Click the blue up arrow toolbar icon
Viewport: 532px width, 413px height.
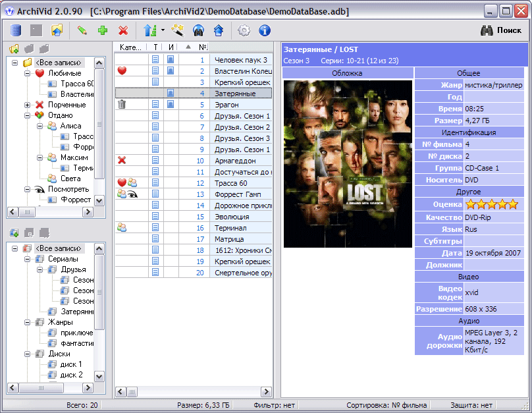(219, 30)
